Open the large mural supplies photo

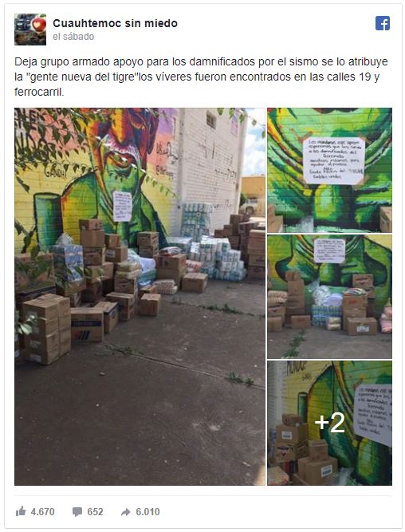coord(140,297)
